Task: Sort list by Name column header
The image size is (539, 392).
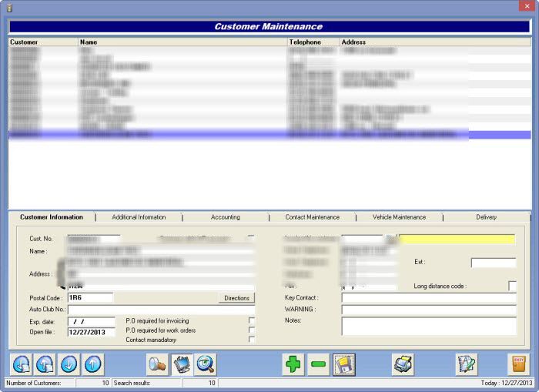Action: tap(182, 42)
